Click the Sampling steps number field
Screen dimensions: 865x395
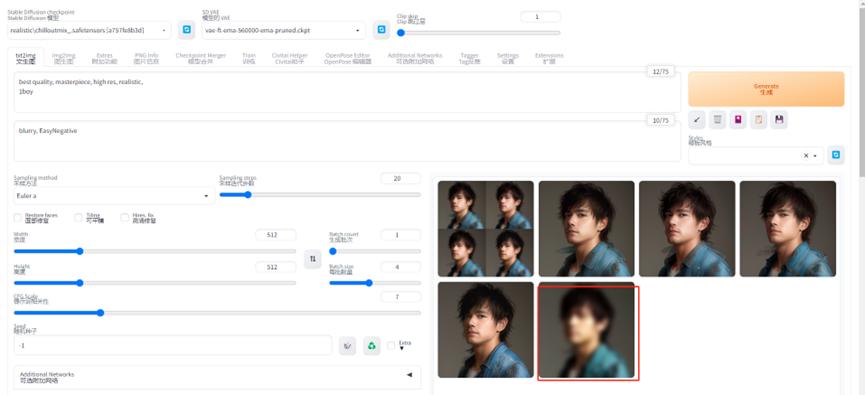(401, 179)
